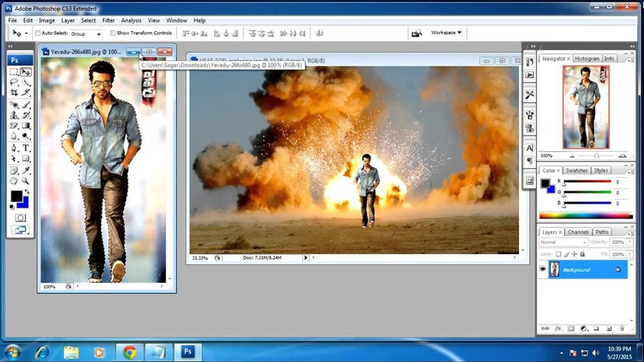Viewport: 644px width, 362px height.
Task: Select the Eyedropper tool
Action: point(26,171)
